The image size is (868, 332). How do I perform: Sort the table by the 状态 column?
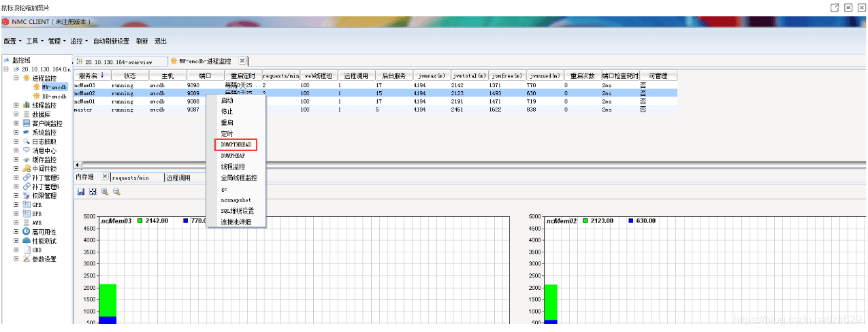(129, 76)
